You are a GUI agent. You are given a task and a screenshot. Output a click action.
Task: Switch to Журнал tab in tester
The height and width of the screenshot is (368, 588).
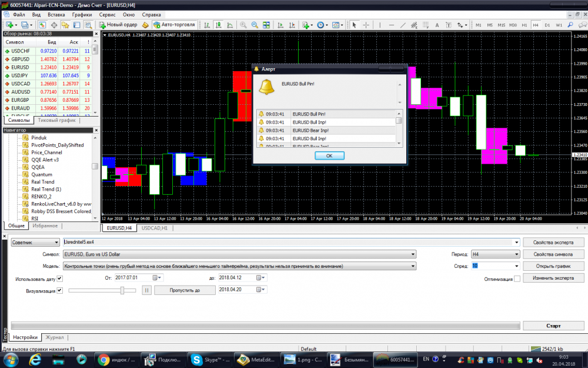[54, 337]
